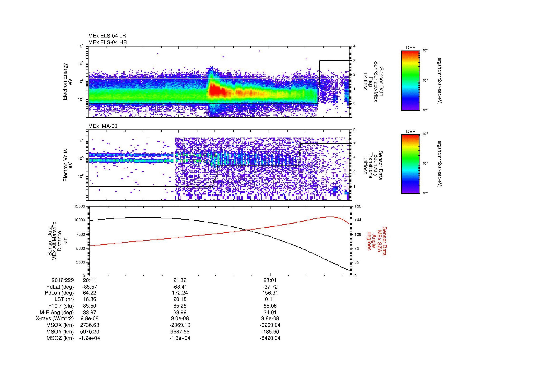Click the 20:11 time tick label
This screenshot has width=555, height=392.
tap(90, 280)
